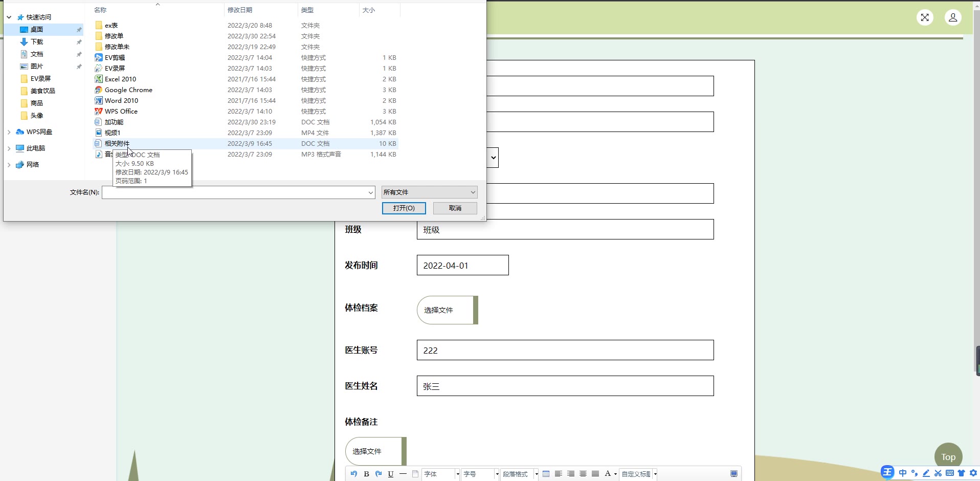Expand the 此电脑 tree node
The image size is (980, 481).
pyautogui.click(x=9, y=148)
